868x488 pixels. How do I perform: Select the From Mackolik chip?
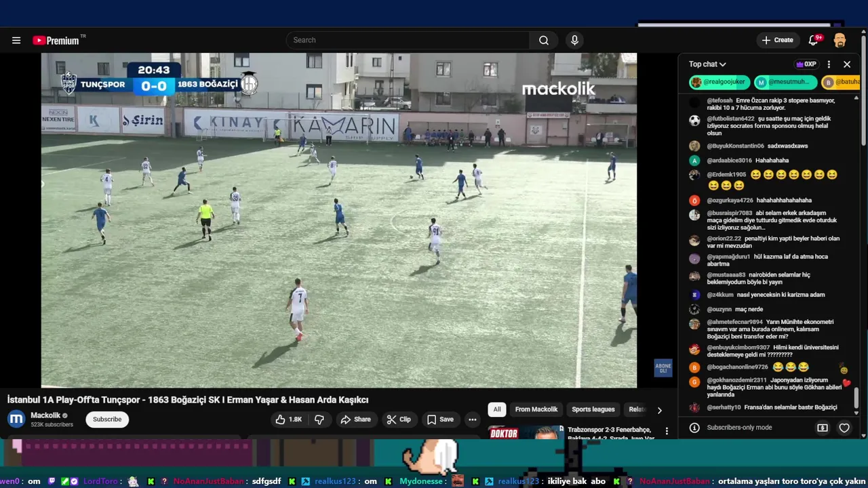(536, 409)
